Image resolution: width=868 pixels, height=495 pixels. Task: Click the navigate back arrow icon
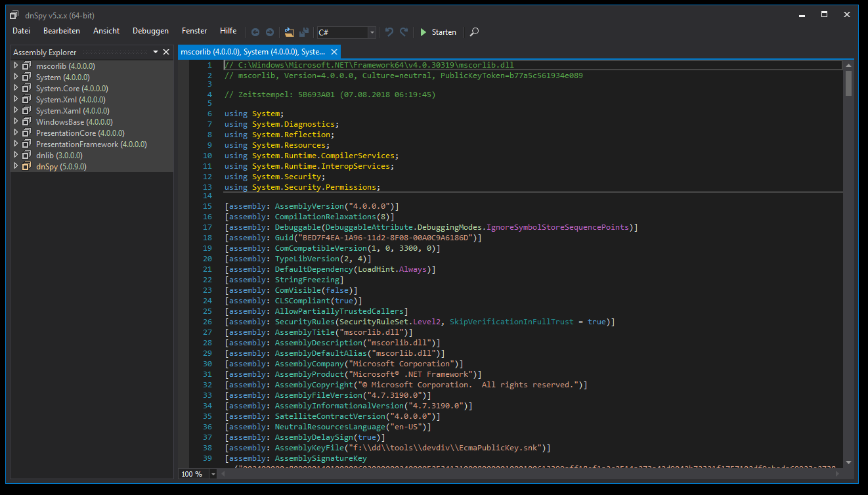point(255,32)
